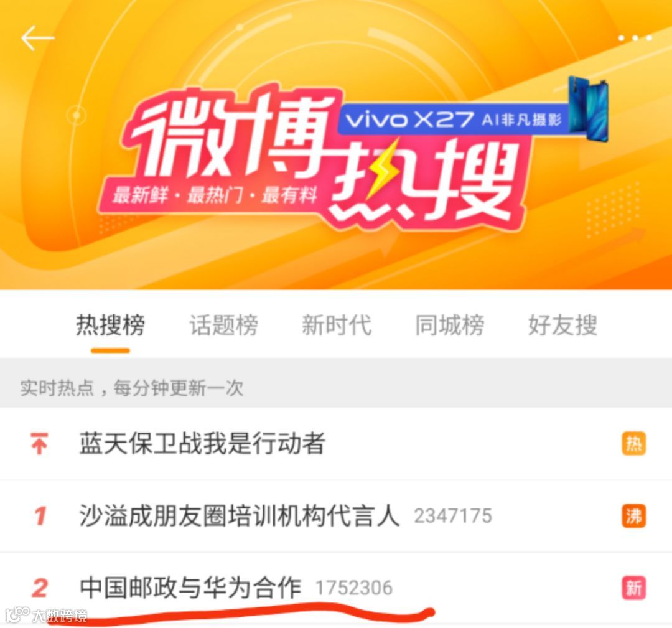672x628 pixels.
Task: Open 中国邮政与华为合作 topic
Action: click(336, 588)
